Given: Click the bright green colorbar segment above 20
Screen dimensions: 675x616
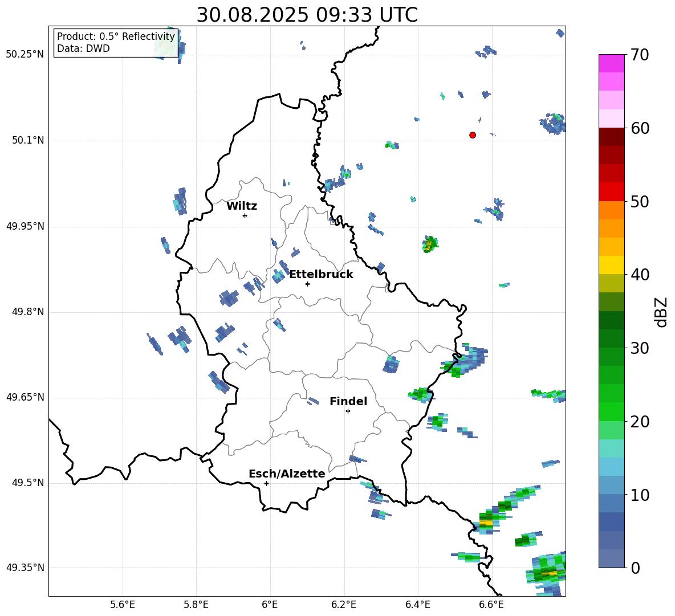Looking at the screenshot, I should pyautogui.click(x=611, y=411).
